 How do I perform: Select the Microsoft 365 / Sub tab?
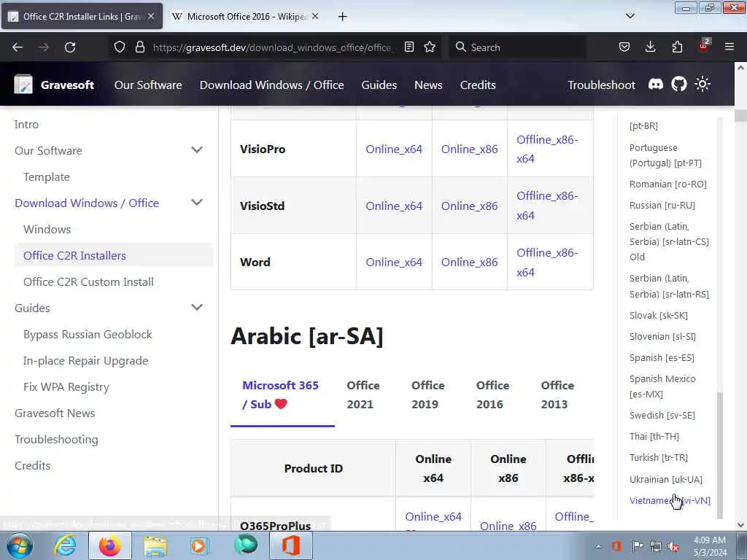(282, 394)
